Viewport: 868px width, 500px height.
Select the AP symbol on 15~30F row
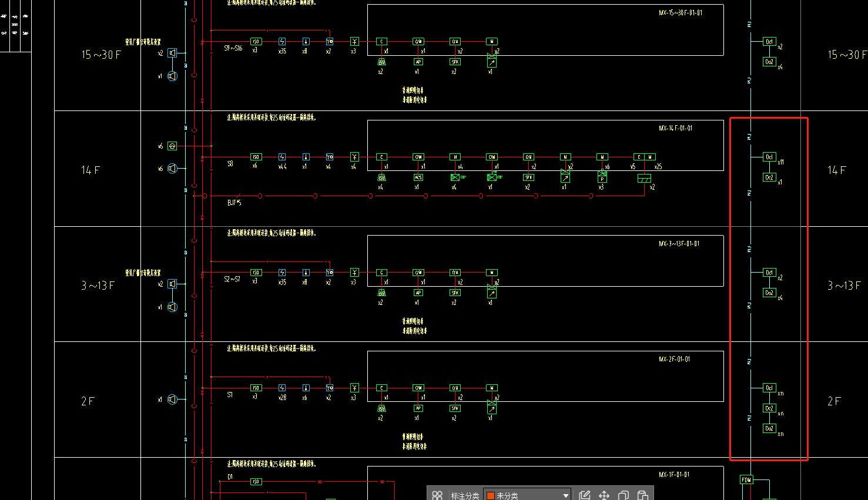click(418, 62)
